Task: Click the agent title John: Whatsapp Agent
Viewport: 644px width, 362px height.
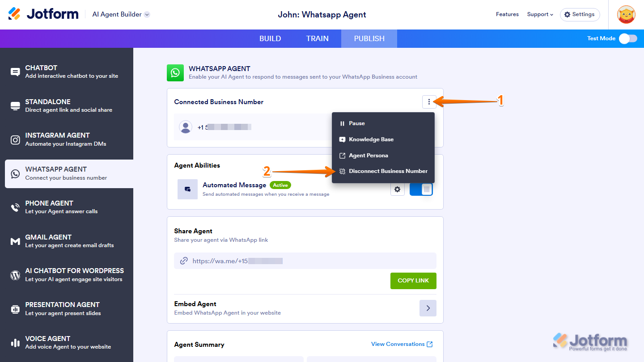Action: coord(322,14)
